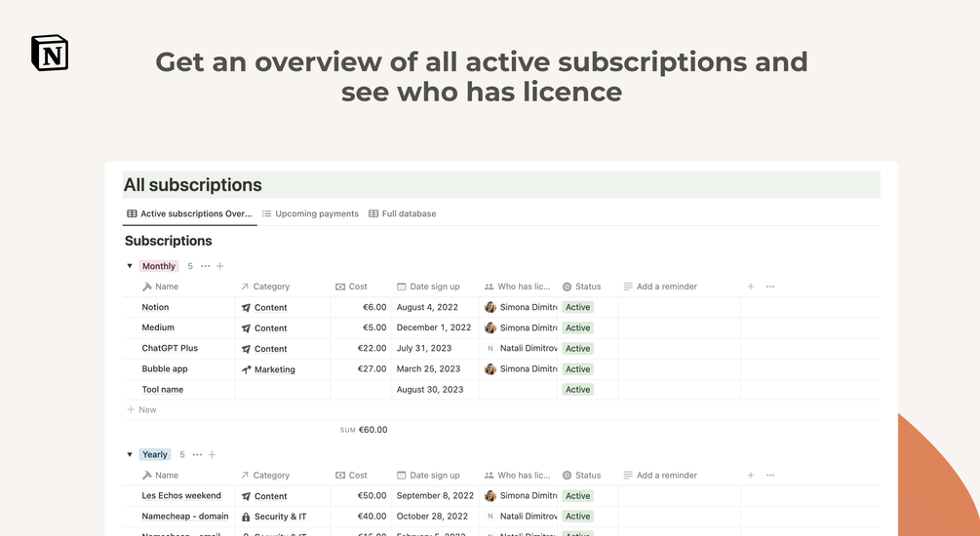Screen dimensions: 980x536
Task: Open Active status dropdown for ChatGPT Plus
Action: tap(577, 349)
